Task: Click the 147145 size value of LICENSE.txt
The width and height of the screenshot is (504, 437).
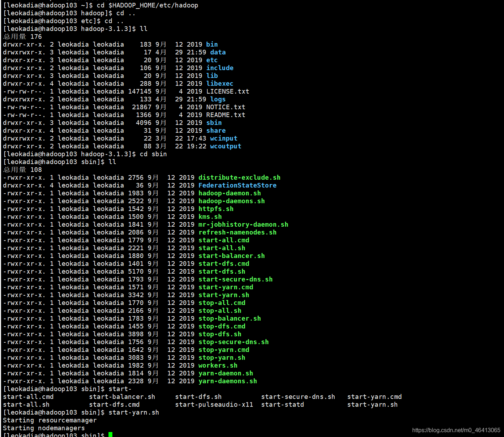Action: tap(140, 91)
